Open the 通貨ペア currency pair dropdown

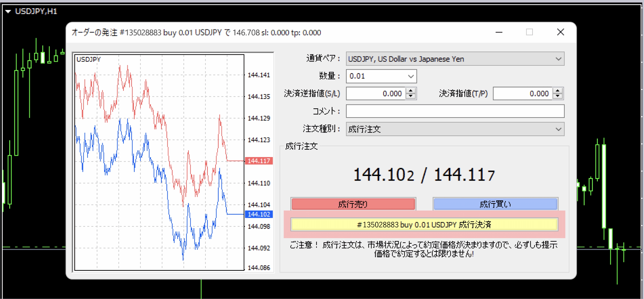coord(558,59)
